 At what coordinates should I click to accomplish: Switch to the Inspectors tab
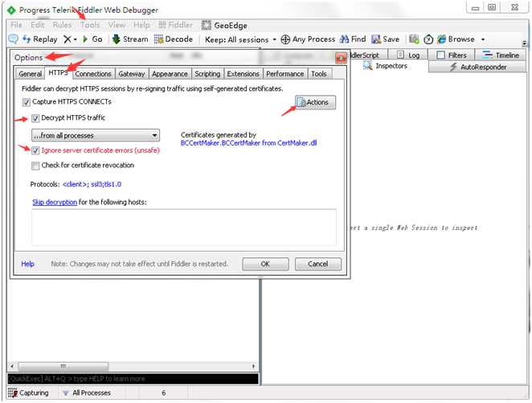(x=385, y=66)
